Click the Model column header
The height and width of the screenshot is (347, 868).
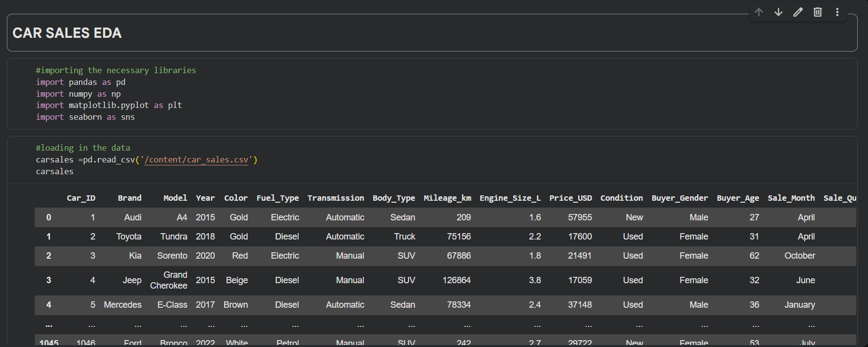175,198
